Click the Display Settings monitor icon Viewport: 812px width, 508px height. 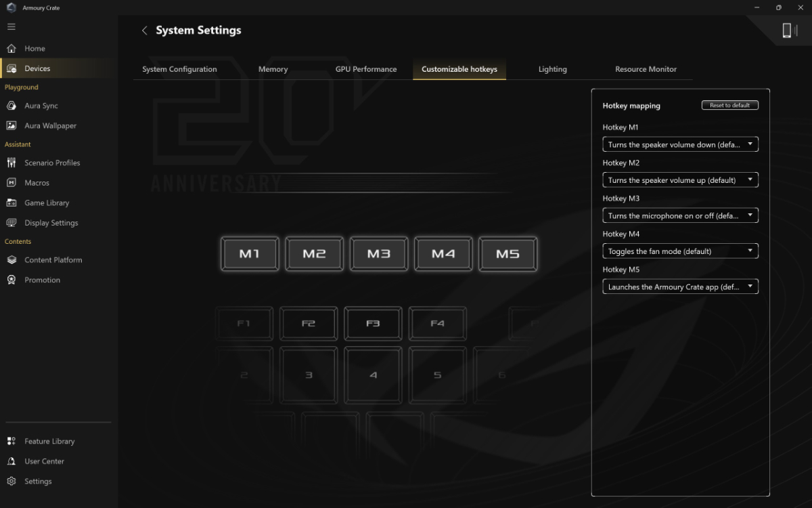[x=12, y=223]
